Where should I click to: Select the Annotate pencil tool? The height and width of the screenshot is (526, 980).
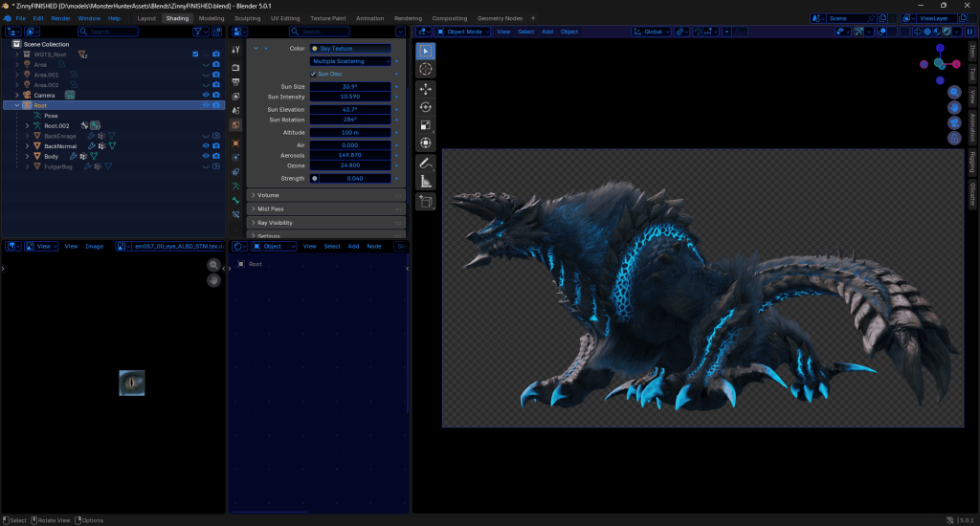click(426, 163)
